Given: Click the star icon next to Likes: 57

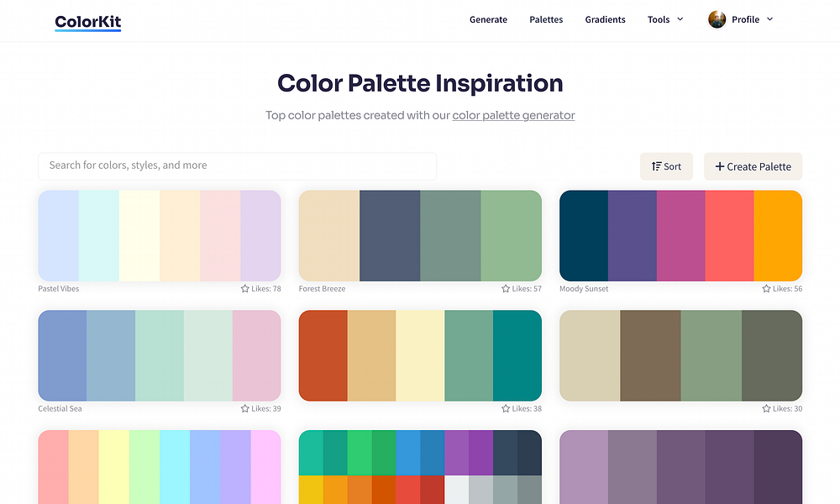Looking at the screenshot, I should click(x=506, y=288).
